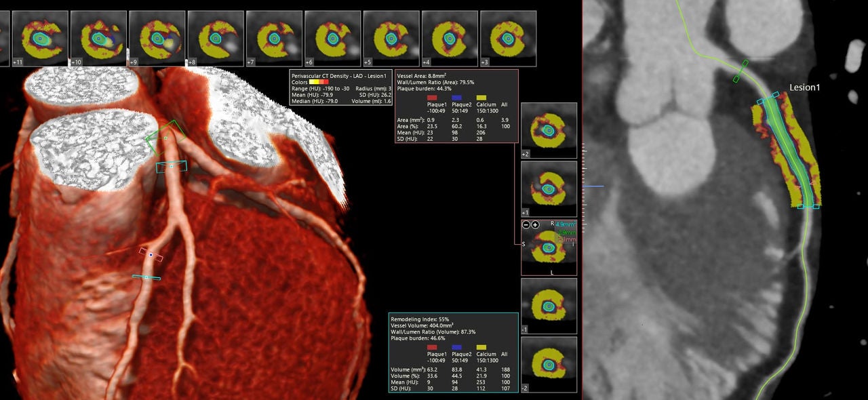868x400 pixels.
Task: Click the red-white segment marker on 3D vessel
Action: (151, 254)
